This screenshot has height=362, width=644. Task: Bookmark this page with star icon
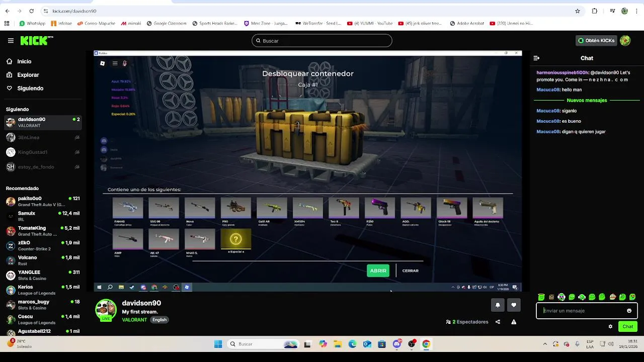578,11
